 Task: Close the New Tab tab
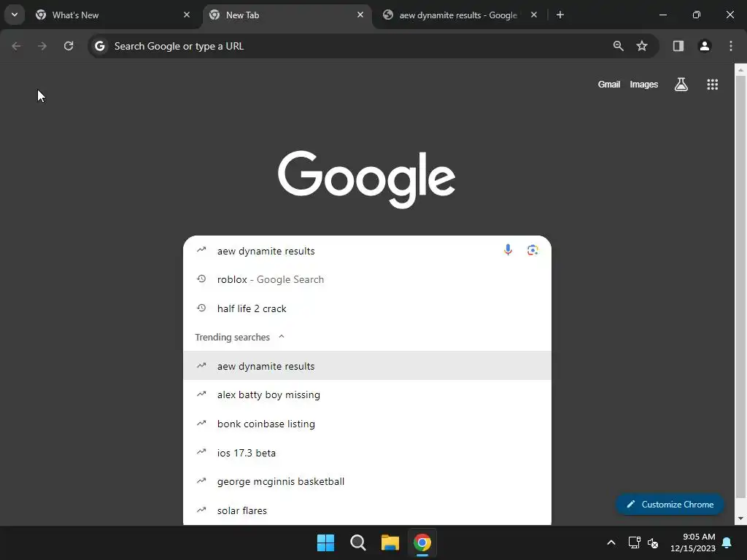pyautogui.click(x=360, y=15)
